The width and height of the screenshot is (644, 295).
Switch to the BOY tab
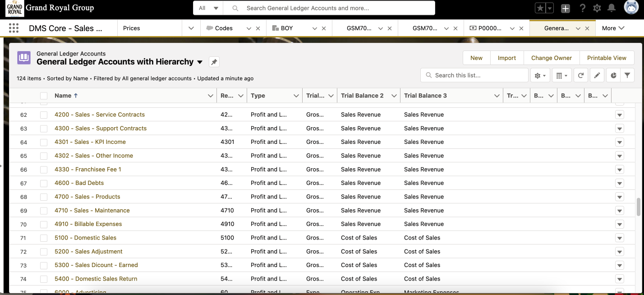pos(287,28)
